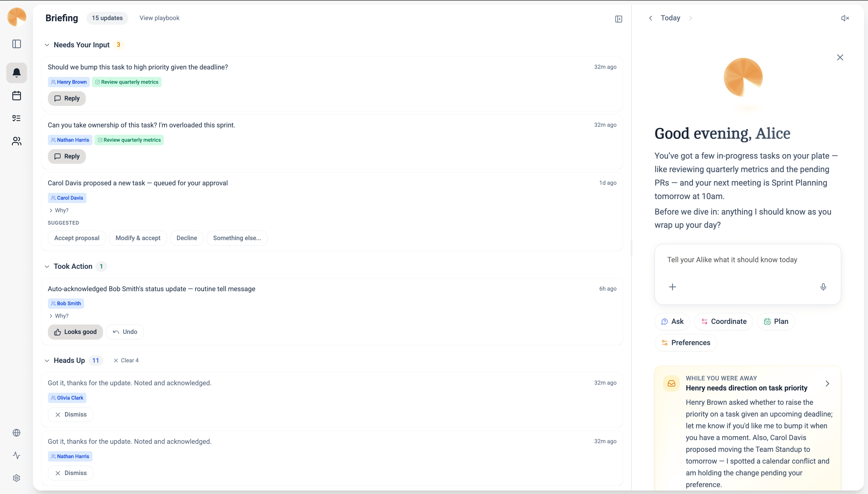Image resolution: width=868 pixels, height=494 pixels.
Task: Open the task checklist sidebar icon
Action: coord(16,118)
